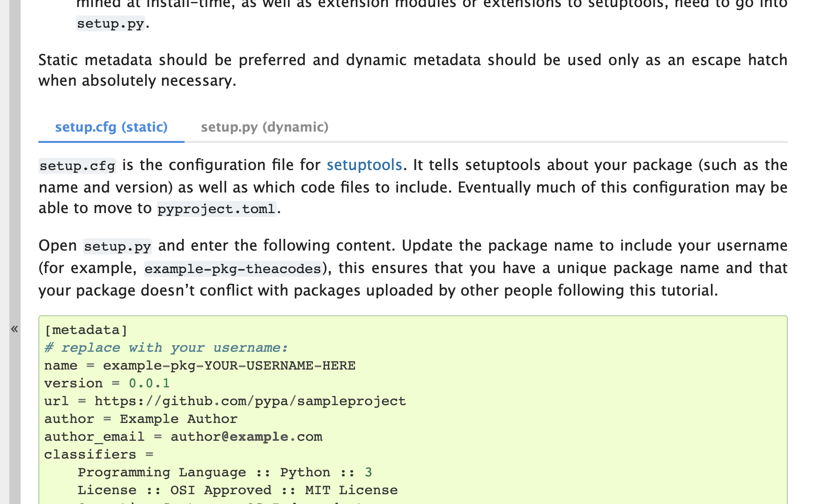Click the 'Static metadata should be preferred' paragraph
This screenshot has height=504, width=829.
[x=413, y=70]
